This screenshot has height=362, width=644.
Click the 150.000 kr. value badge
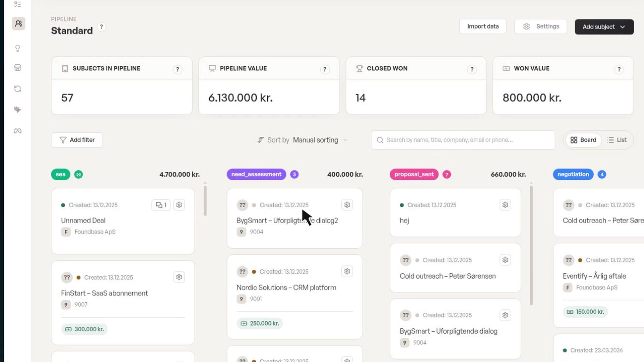coord(585,312)
